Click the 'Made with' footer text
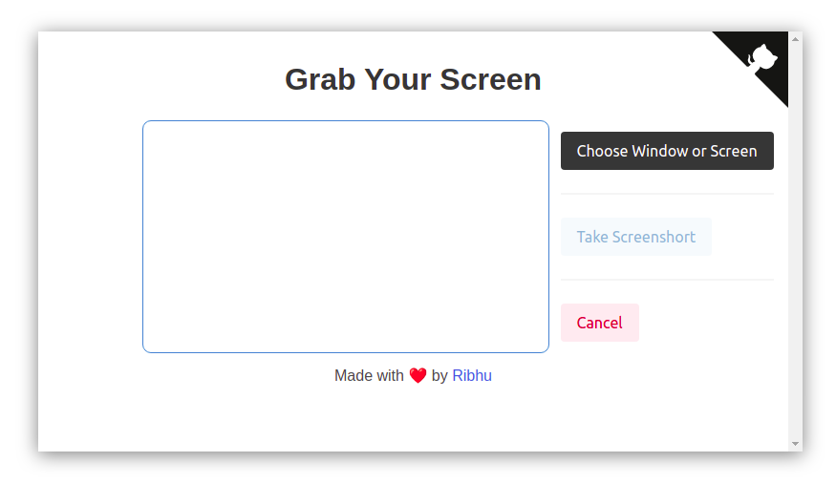 369,375
